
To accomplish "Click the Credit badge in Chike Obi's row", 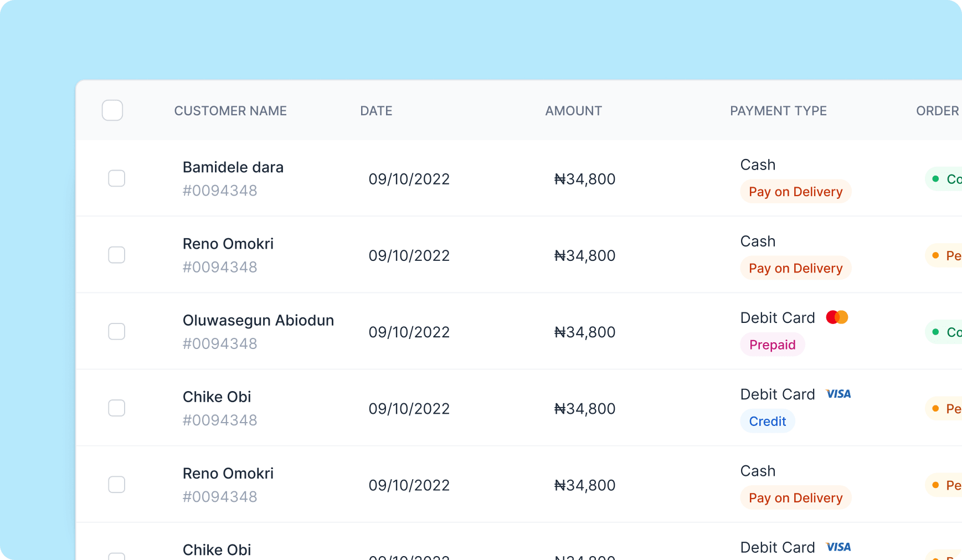I will [768, 421].
